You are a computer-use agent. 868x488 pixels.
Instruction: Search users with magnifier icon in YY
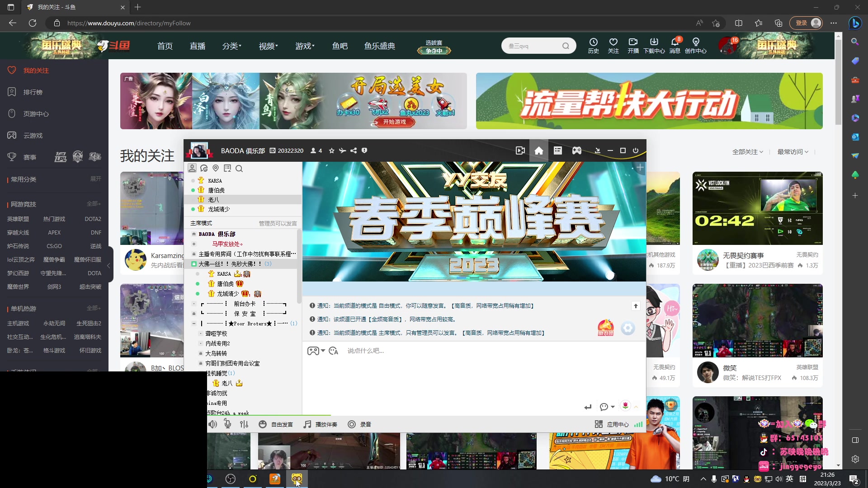tap(239, 169)
